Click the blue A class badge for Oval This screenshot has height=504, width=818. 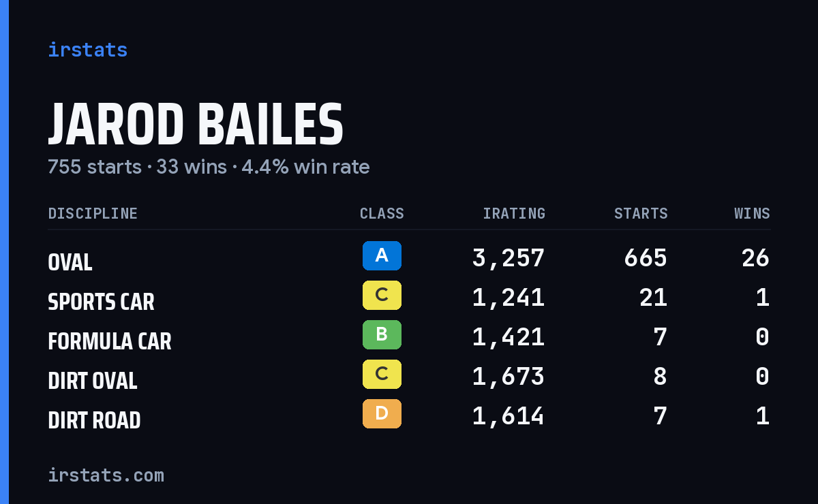pyautogui.click(x=382, y=256)
